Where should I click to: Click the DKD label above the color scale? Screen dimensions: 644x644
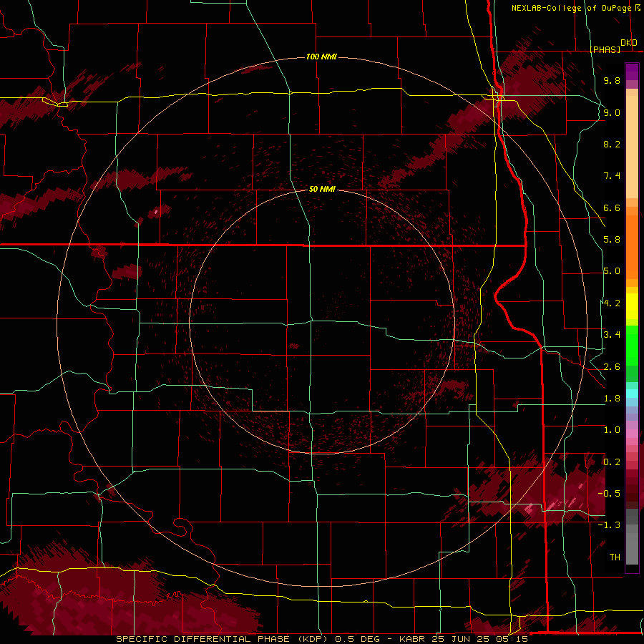[x=629, y=42]
